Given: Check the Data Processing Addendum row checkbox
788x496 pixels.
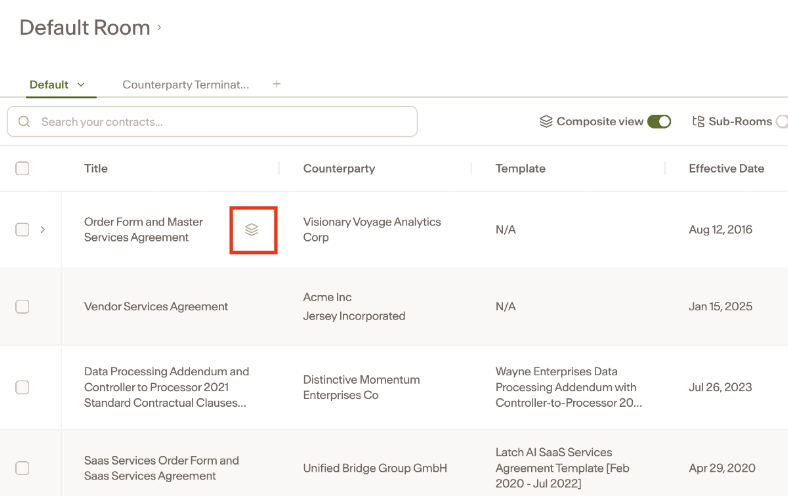Looking at the screenshot, I should 22,387.
